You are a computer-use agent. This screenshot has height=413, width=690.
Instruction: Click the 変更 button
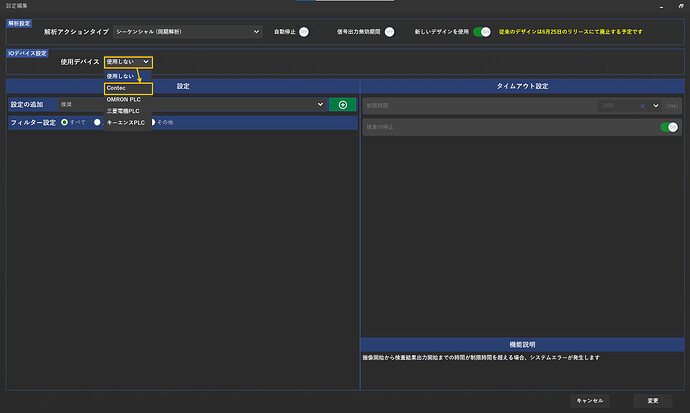coord(653,401)
